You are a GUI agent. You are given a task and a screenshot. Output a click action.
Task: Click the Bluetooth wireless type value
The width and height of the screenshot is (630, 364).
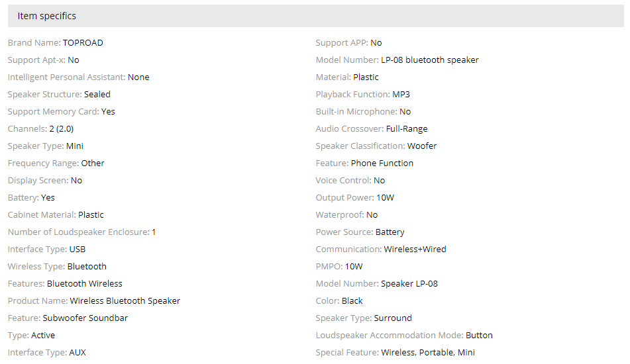click(87, 267)
